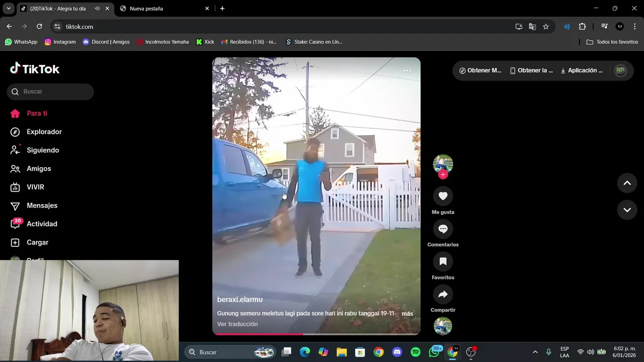Open a new browser tab
Image resolution: width=644 pixels, height=362 pixels.
tap(222, 9)
